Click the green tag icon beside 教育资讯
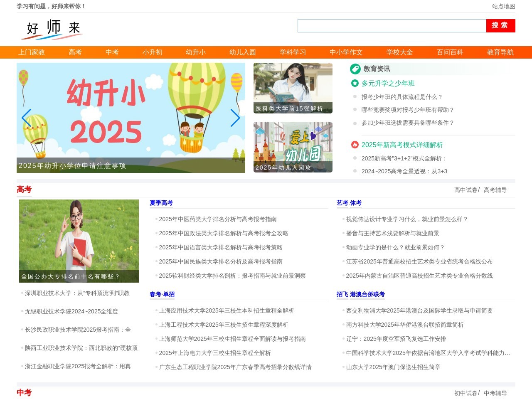Viewport: 532px width, 399px height. [x=355, y=69]
